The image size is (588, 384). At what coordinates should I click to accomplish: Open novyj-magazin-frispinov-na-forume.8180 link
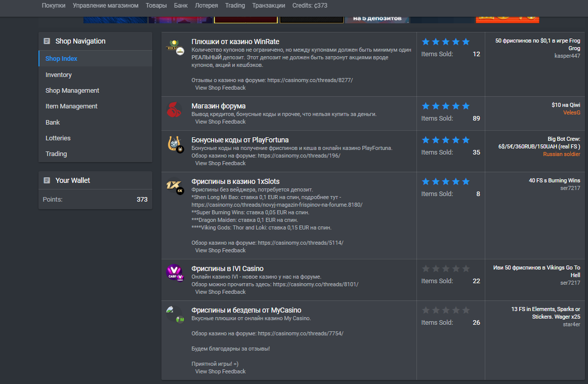(277, 205)
